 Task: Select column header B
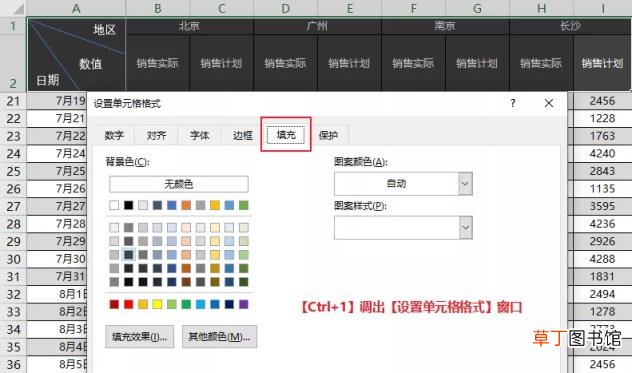(x=158, y=8)
